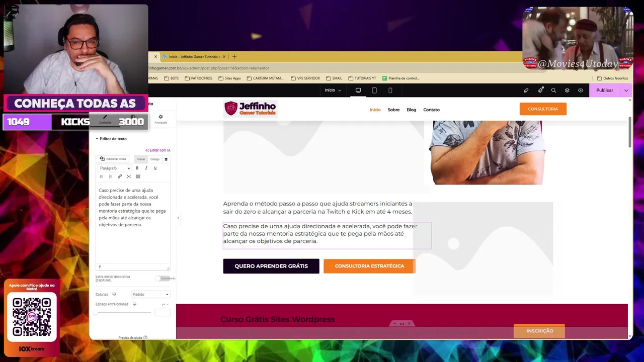Click the Jeffinho Gamer Tutoriais logo
The height and width of the screenshot is (362, 644).
click(x=250, y=109)
